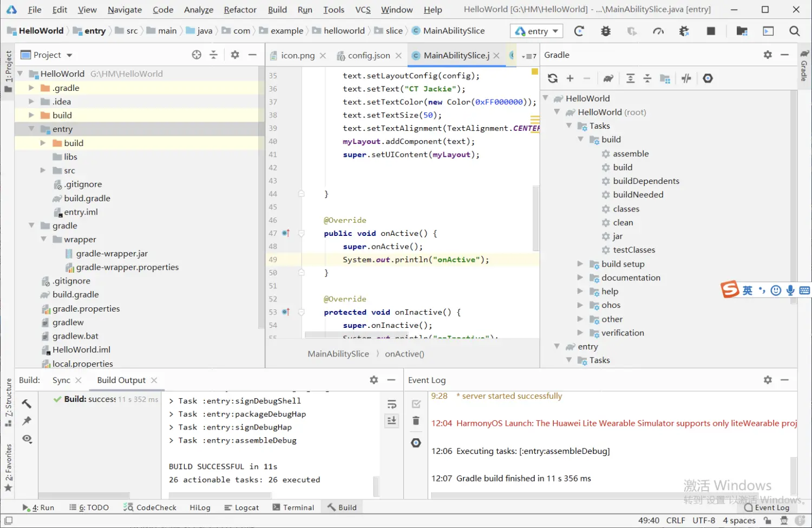Click Refresh Gradle projects icon

[553, 78]
